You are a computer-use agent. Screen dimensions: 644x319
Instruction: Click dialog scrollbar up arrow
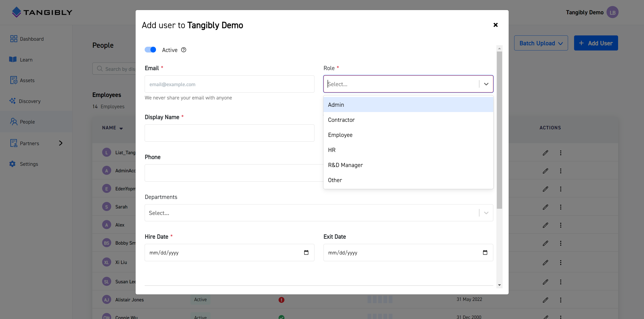pos(500,48)
